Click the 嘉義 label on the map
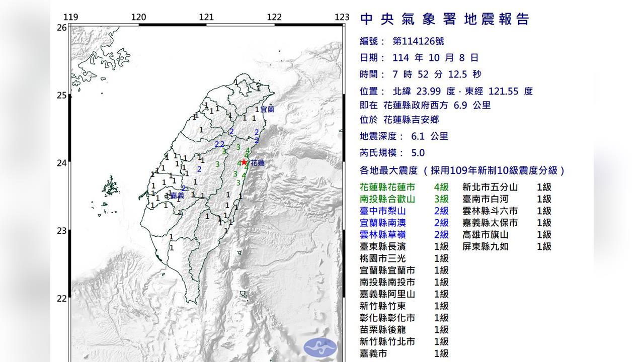The height and width of the screenshot is (362, 644). [x=177, y=195]
